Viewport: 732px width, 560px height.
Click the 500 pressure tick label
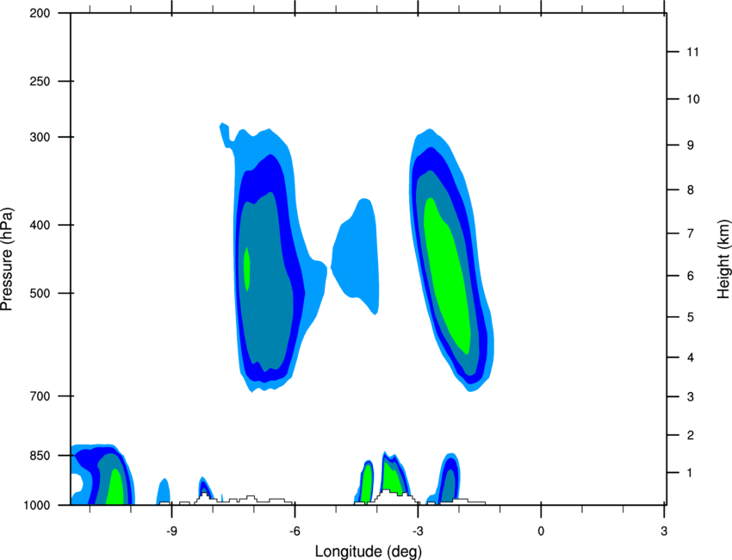point(40,293)
